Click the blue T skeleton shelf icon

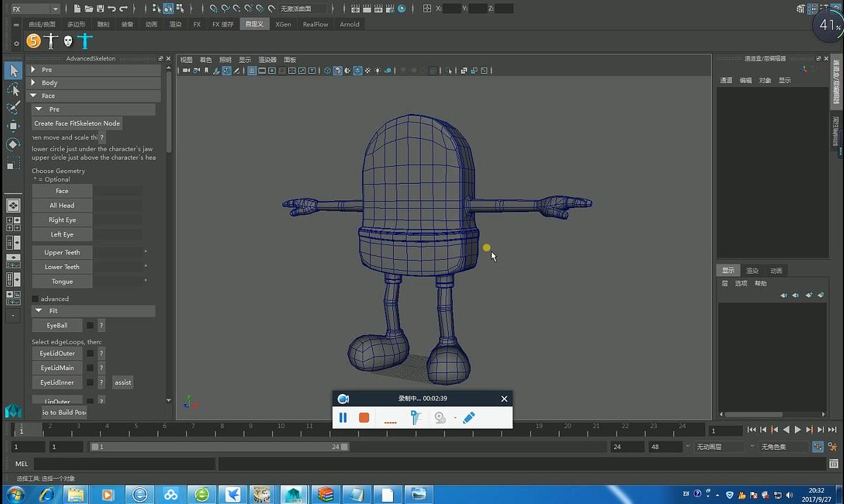[84, 42]
